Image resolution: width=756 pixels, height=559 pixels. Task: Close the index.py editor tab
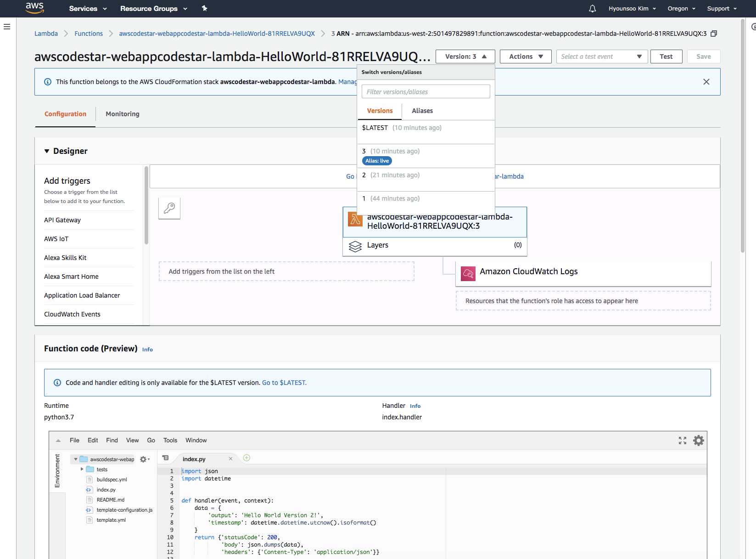[230, 459]
